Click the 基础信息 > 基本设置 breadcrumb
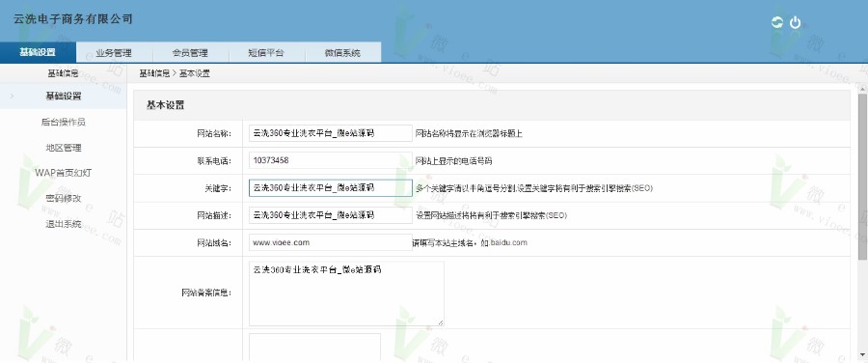This screenshot has height=363, width=868. 175,73
